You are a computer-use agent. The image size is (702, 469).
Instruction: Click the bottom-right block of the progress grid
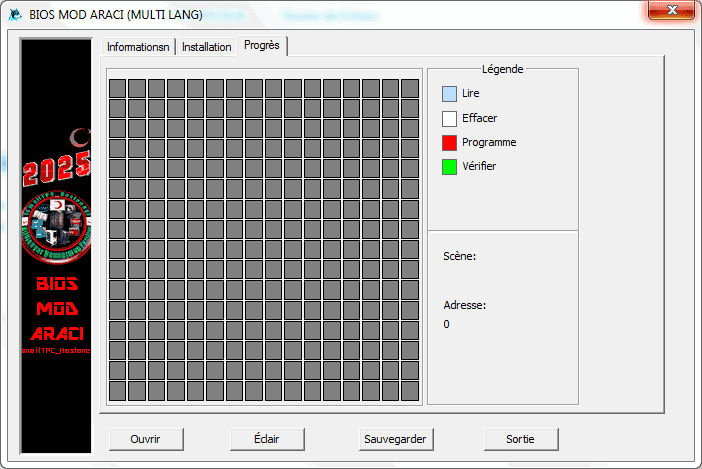(410, 390)
